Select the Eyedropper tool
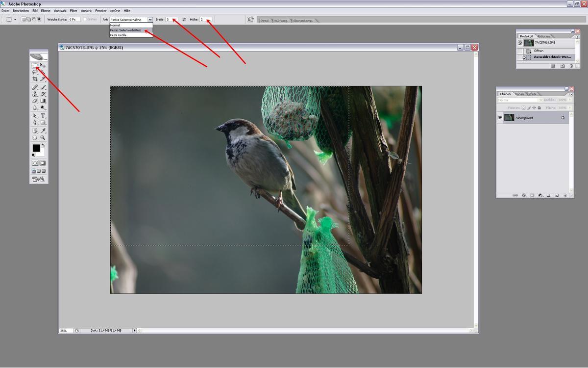Viewport: 588px width, 368px height. pyautogui.click(x=43, y=131)
